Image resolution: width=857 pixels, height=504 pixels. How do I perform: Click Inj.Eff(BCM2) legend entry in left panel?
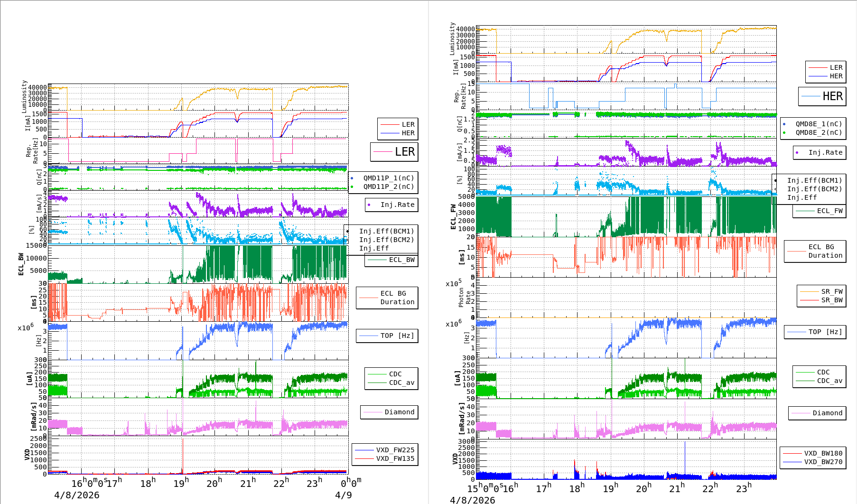click(381, 240)
